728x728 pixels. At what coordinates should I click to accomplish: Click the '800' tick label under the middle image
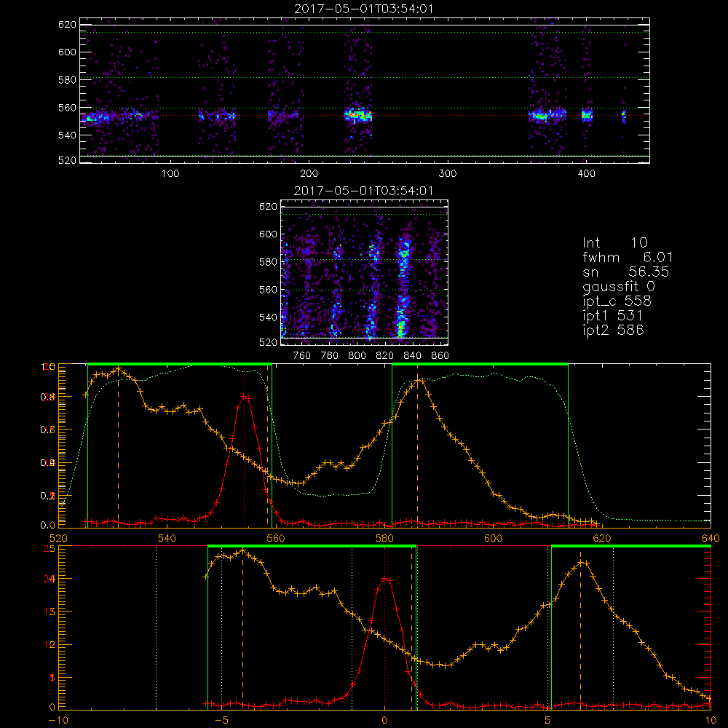coord(357,356)
